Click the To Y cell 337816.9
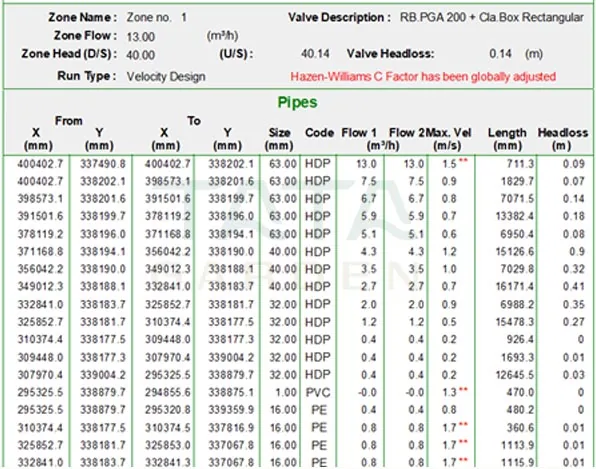Screen dimensions: 596x469 pos(231,428)
